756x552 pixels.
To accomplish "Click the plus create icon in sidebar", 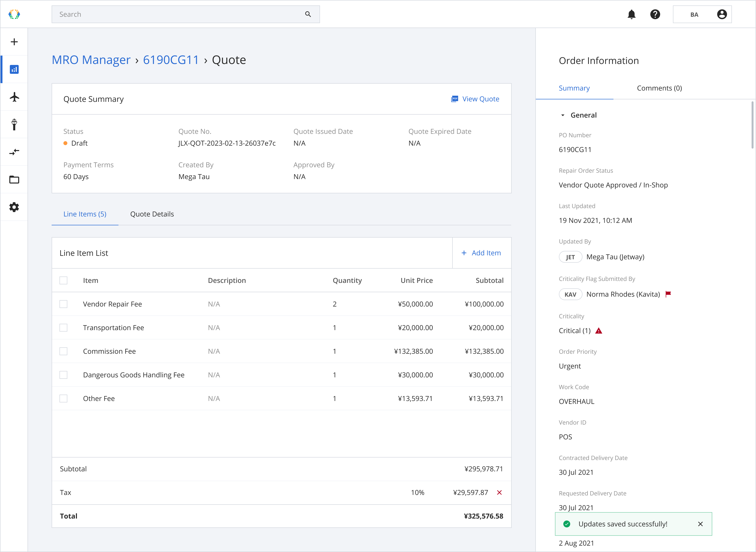I will click(x=14, y=42).
